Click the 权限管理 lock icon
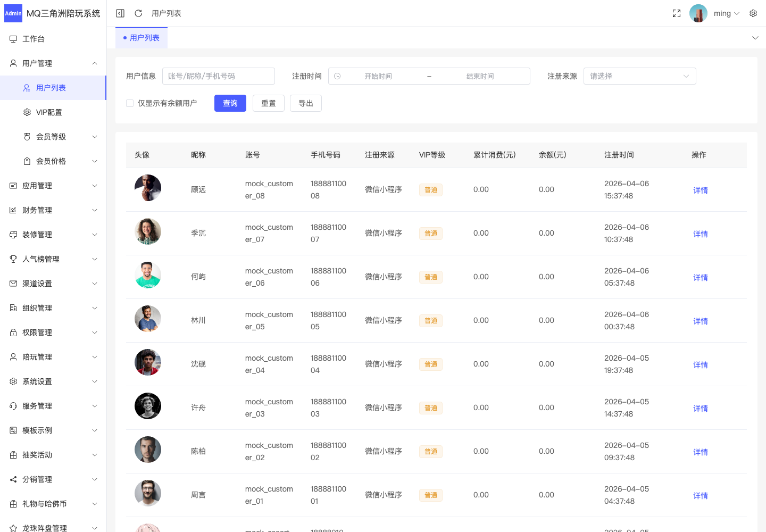The image size is (766, 532). coord(13,332)
